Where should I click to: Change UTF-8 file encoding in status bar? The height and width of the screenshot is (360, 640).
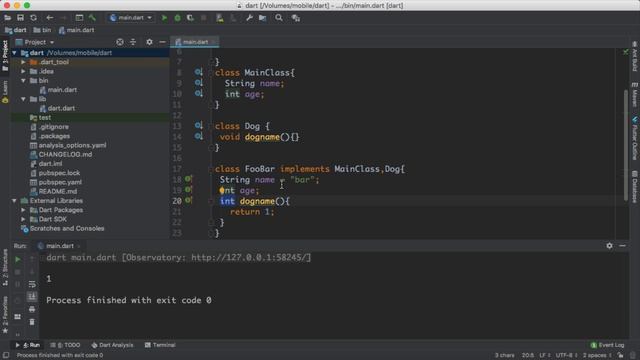click(x=566, y=356)
